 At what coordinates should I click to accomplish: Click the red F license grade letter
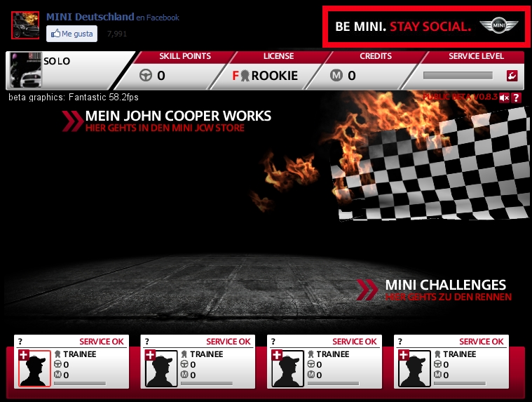point(236,75)
